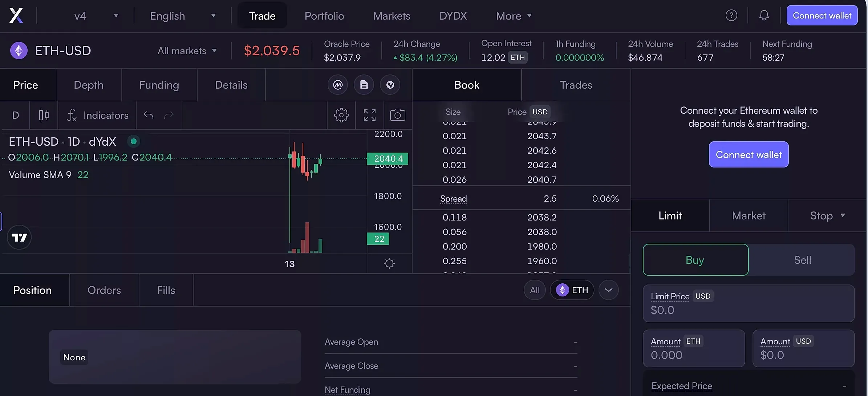Click the None position badge
This screenshot has width=868, height=396.
(74, 357)
